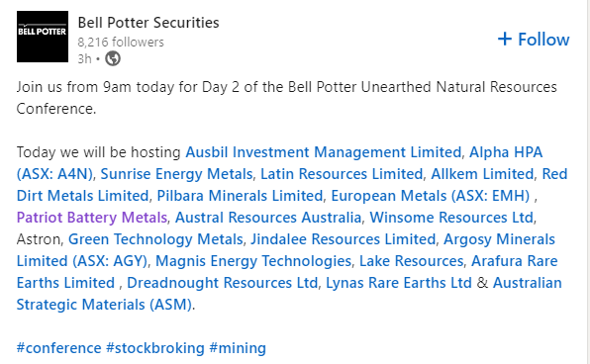
Task: Click the #stockbroking hashtag
Action: (x=155, y=348)
